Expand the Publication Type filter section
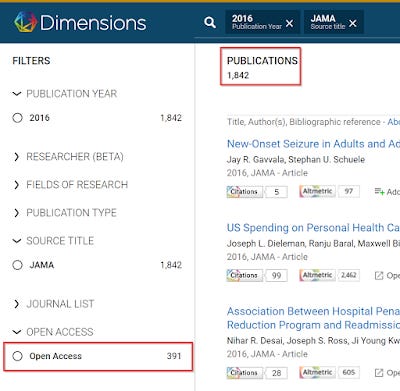This screenshot has width=400, height=391. [17, 212]
